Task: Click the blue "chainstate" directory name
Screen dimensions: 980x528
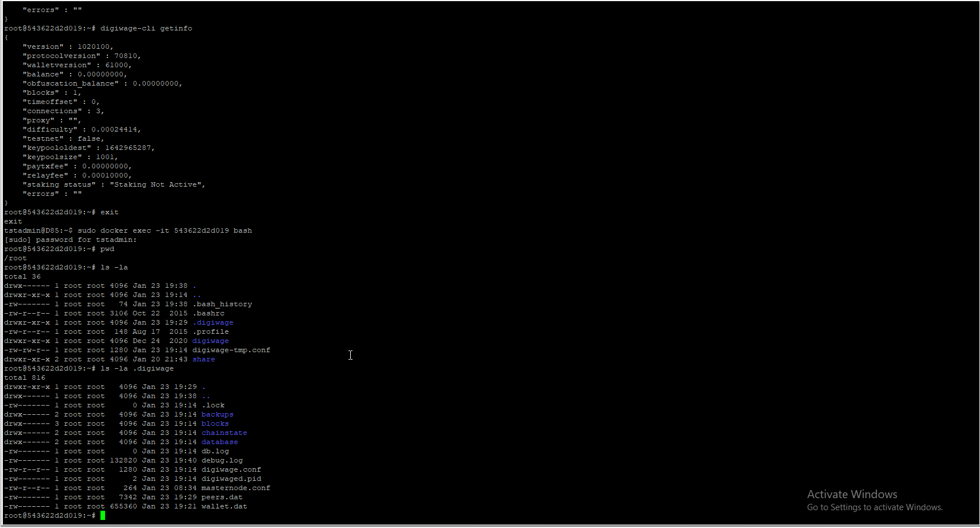Action: [224, 433]
